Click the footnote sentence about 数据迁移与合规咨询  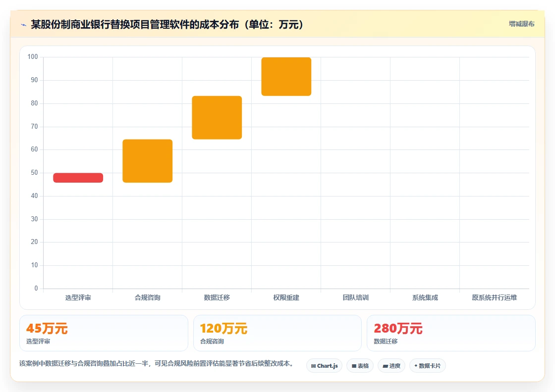coord(157,363)
